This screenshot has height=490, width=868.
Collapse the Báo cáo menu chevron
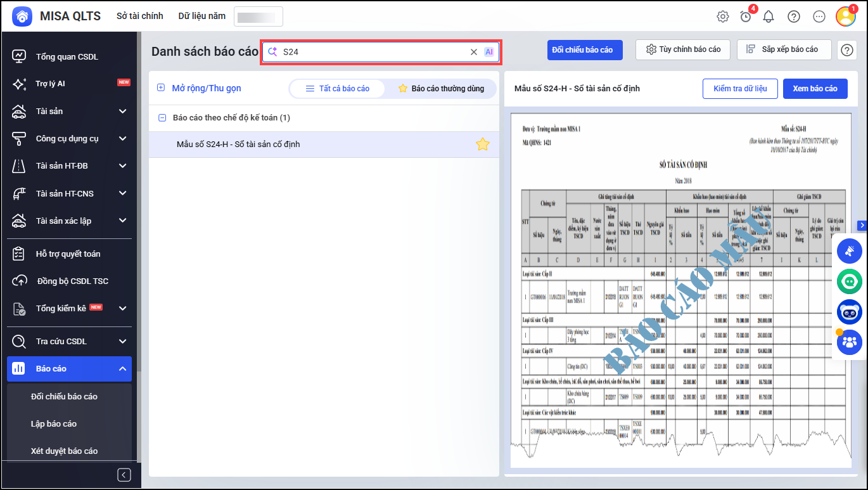coord(122,369)
